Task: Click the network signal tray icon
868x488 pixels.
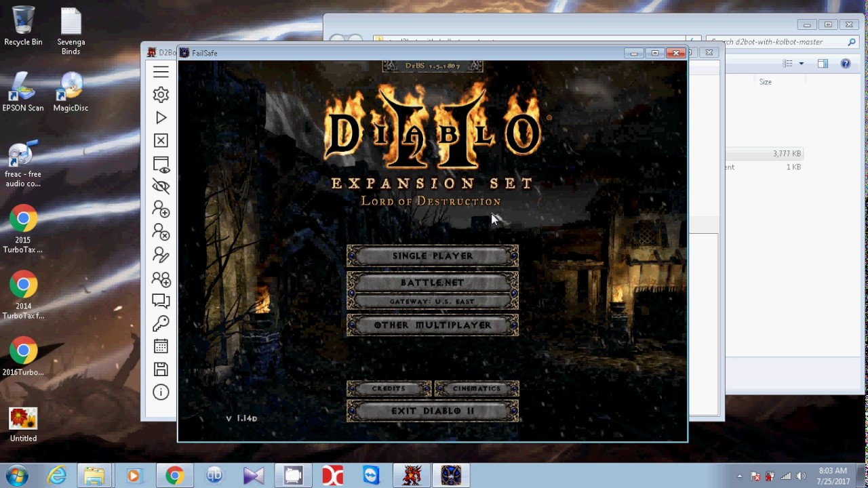Action: click(786, 476)
